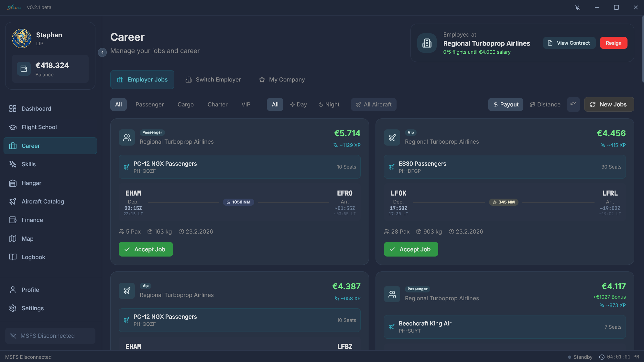Viewport: 644px width, 362px height.
Task: Open Aircraft Catalog in sidebar
Action: point(43,202)
